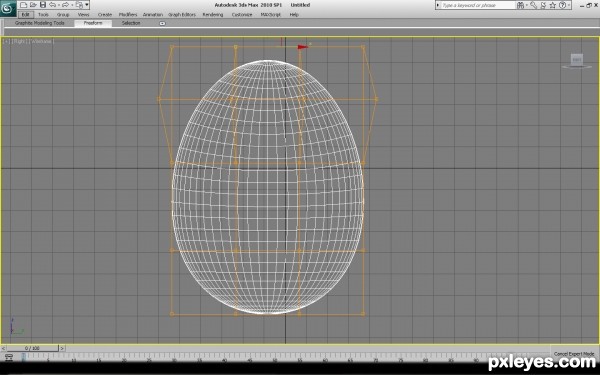Click the project folder icon in quick access toolbar
600x375 pixels.
[79, 5]
